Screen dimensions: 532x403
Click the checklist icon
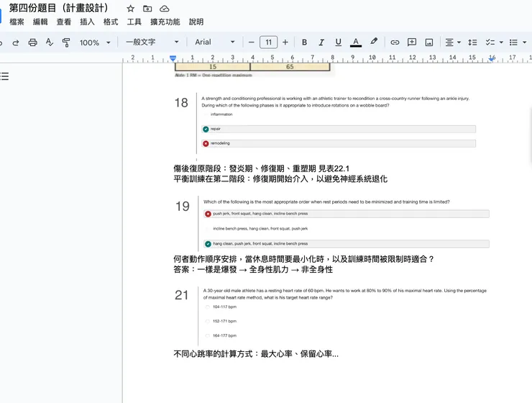coord(490,42)
